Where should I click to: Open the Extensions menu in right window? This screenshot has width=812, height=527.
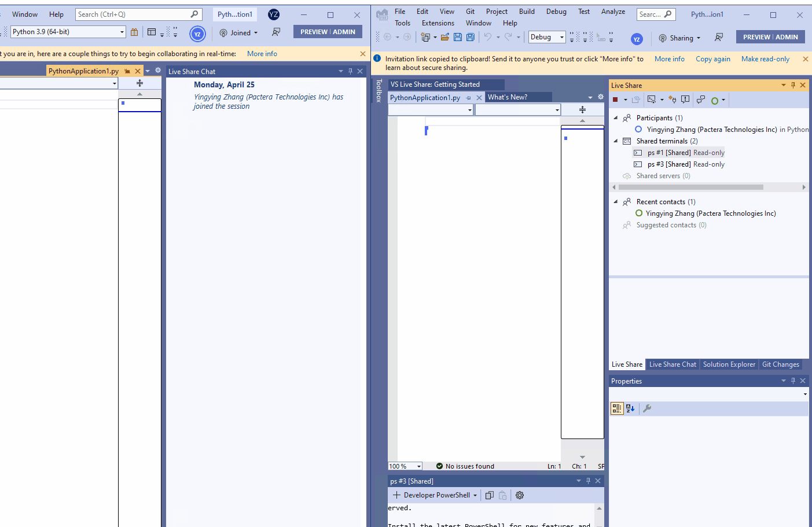tap(438, 23)
